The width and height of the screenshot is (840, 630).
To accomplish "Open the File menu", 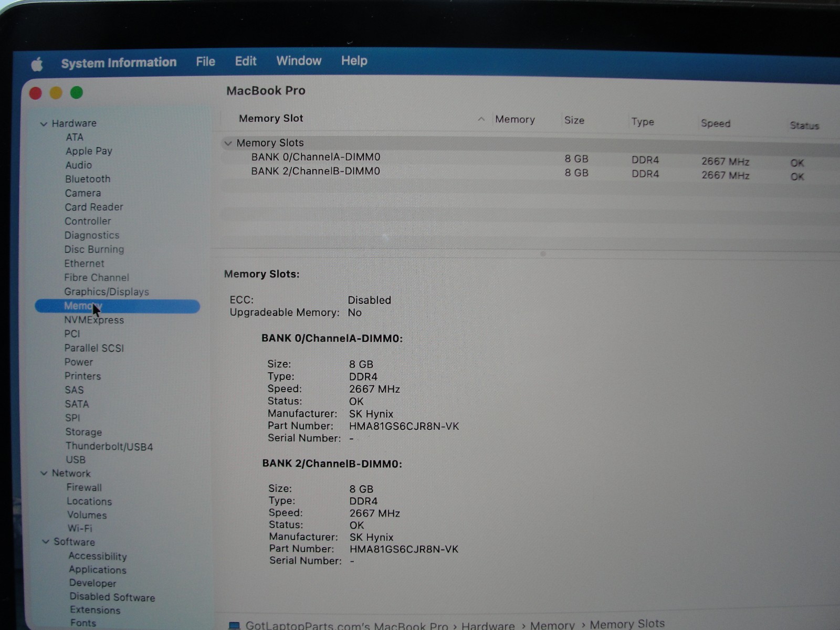I will tap(205, 61).
